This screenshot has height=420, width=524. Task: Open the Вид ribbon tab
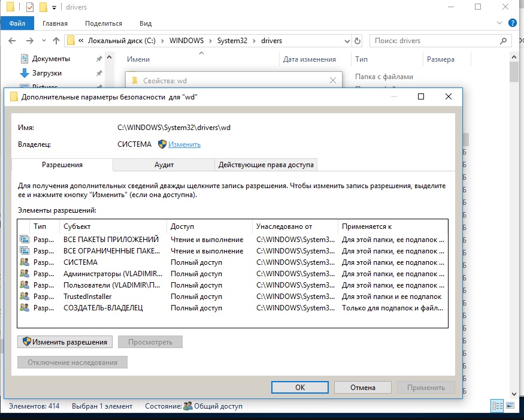pos(146,23)
